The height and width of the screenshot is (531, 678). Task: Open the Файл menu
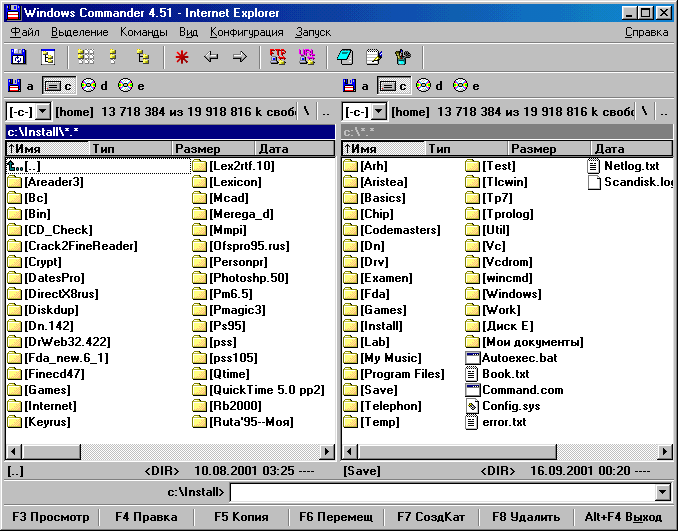[25, 32]
